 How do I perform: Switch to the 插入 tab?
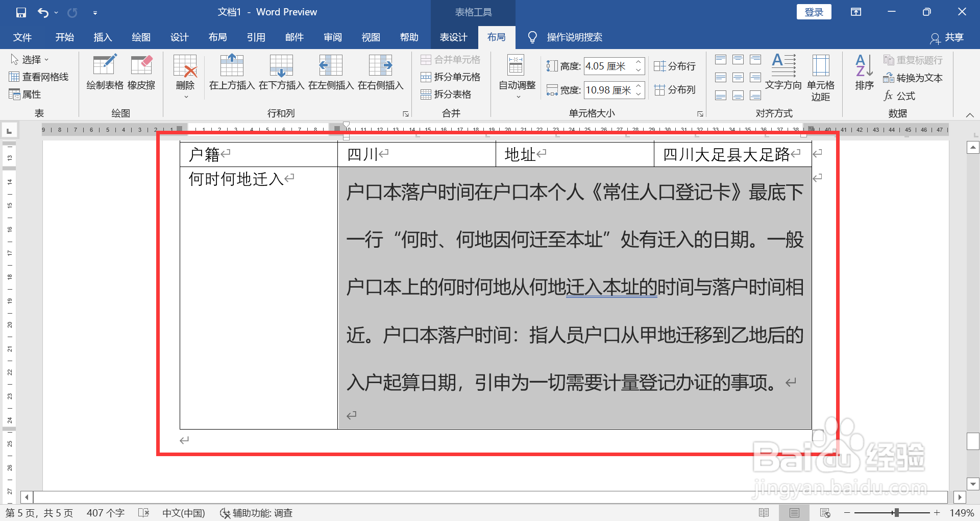pos(103,37)
